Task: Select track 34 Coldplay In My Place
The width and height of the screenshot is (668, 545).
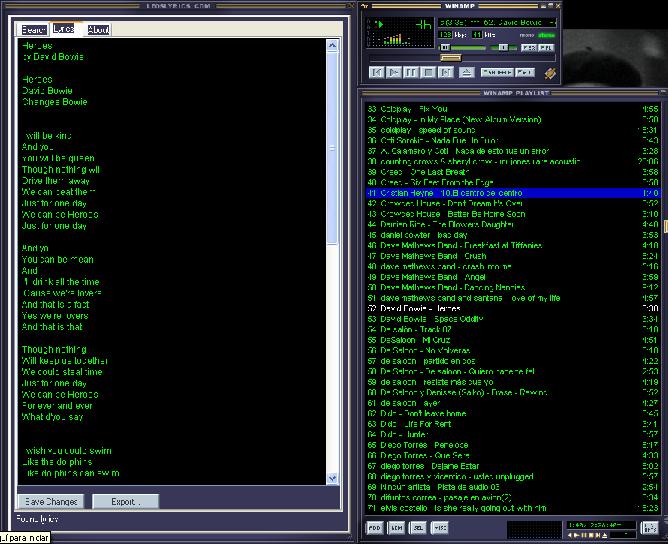Action: [513, 119]
